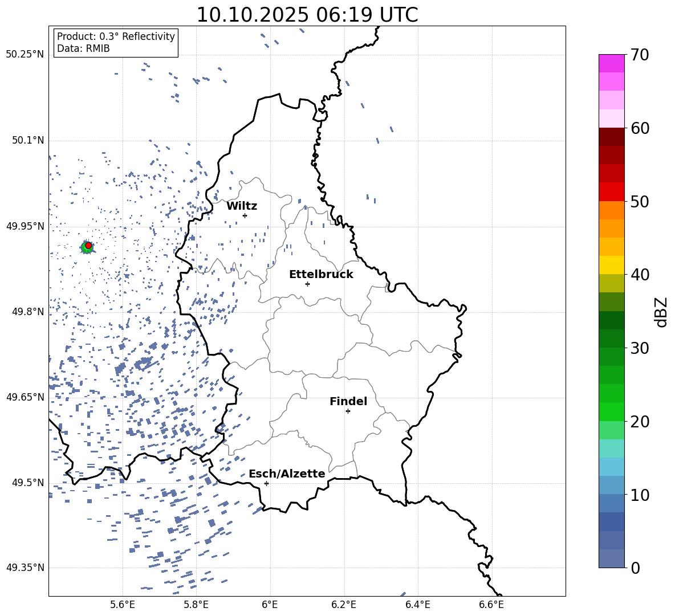675x616 pixels.
Task: Click the colorbar tick value 60
Action: click(640, 128)
